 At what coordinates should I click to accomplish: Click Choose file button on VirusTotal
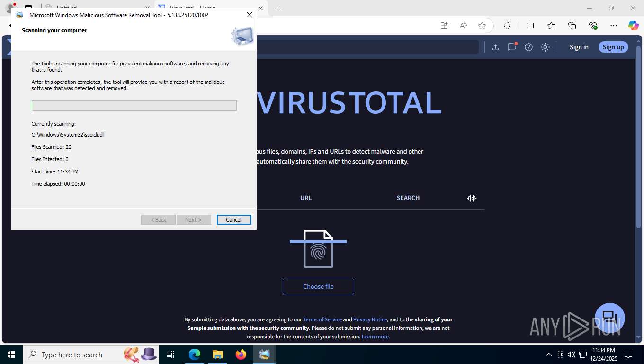point(318,286)
